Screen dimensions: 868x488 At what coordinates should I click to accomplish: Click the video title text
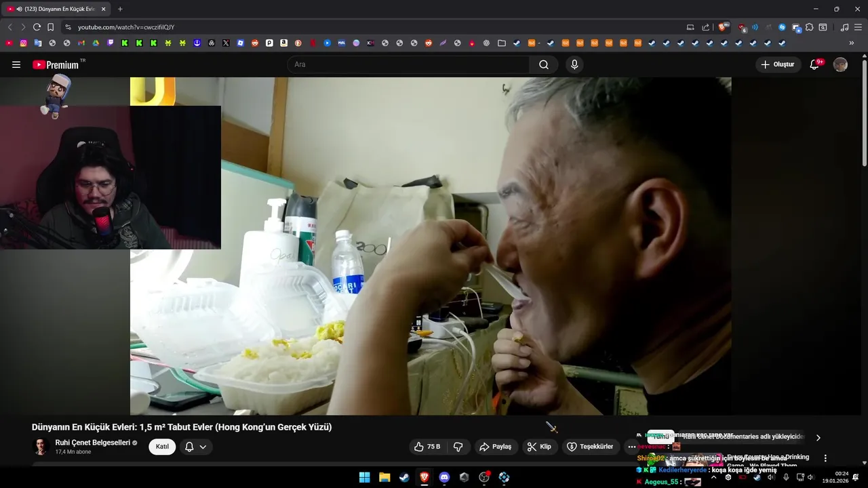182,427
